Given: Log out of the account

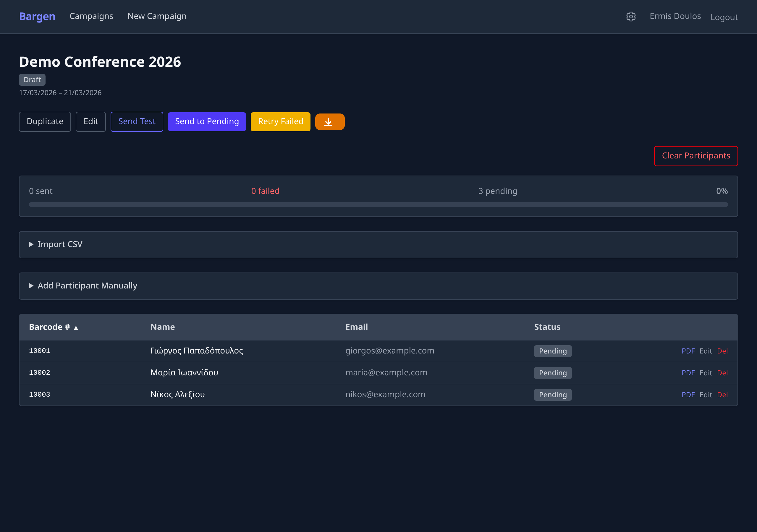Looking at the screenshot, I should click(x=724, y=17).
